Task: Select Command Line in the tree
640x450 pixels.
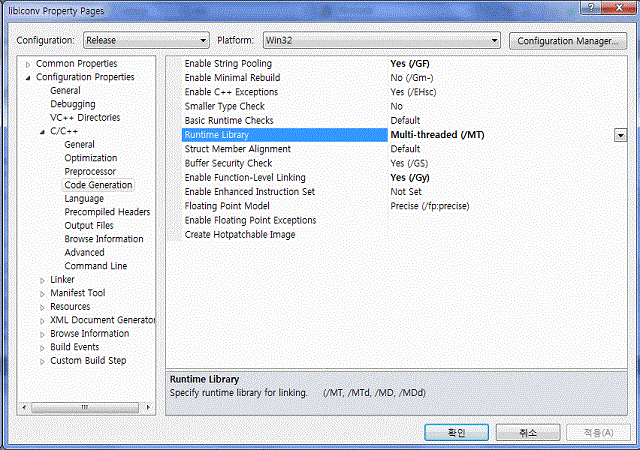Action: click(x=96, y=266)
